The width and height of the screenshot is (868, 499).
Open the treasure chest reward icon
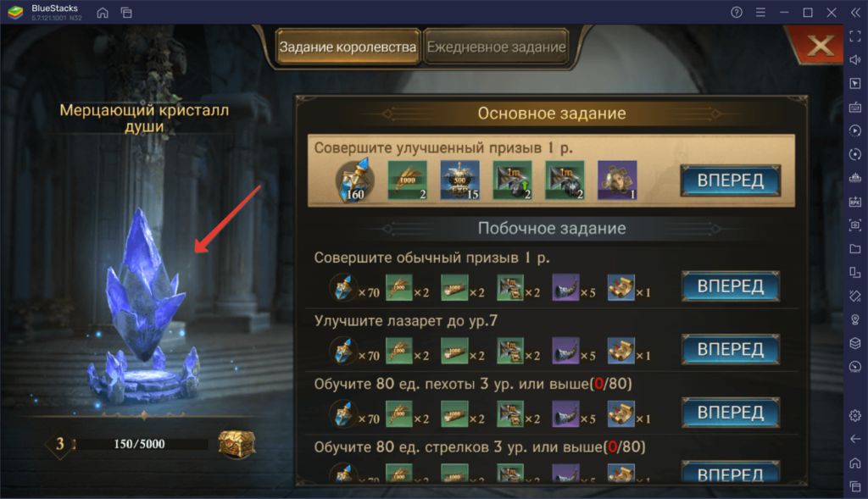pyautogui.click(x=237, y=443)
